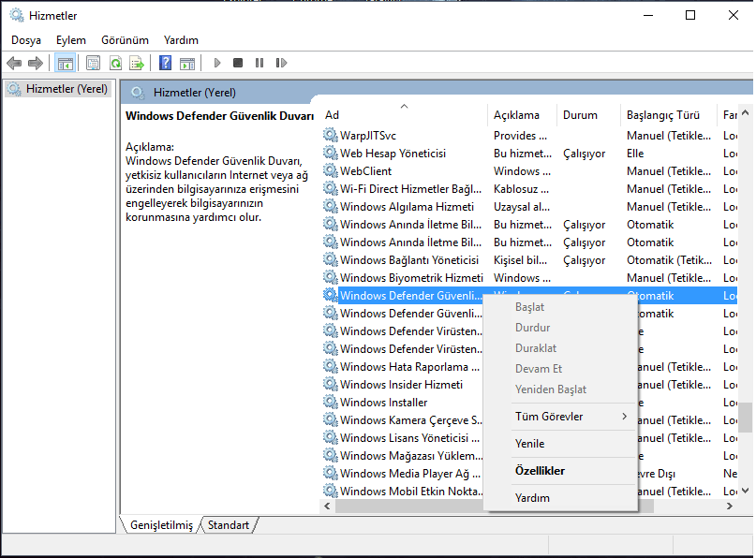Click the green Refresh toolbar icon
Image resolution: width=756 pixels, height=558 pixels.
(x=116, y=63)
